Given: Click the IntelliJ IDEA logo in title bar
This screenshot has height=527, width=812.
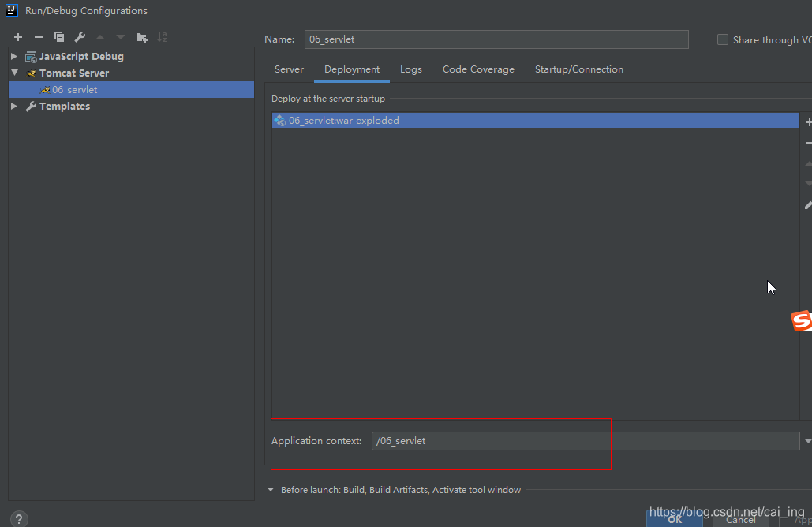Looking at the screenshot, I should 12,10.
